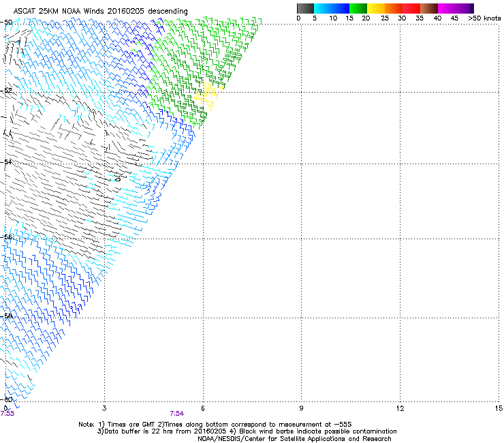Click the longitude label "12"
The height and width of the screenshot is (443, 504).
(400, 408)
